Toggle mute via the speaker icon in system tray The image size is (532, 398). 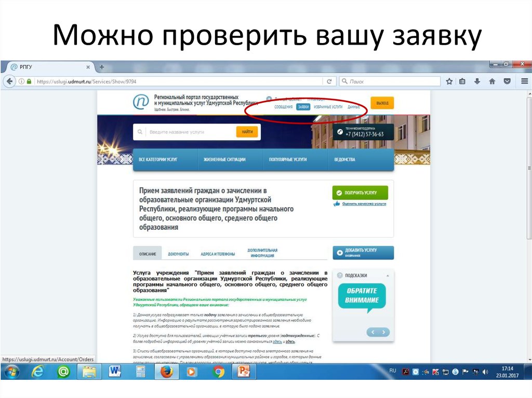[x=485, y=372]
